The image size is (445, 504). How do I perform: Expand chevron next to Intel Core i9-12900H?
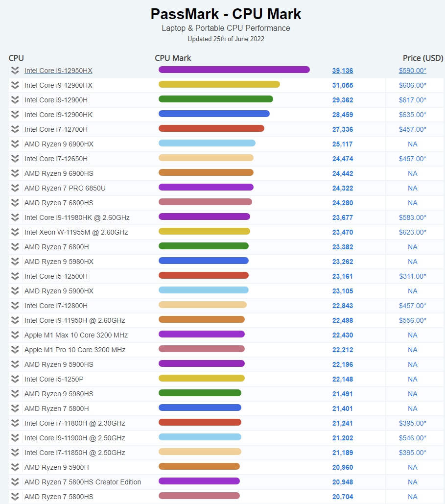coord(15,100)
